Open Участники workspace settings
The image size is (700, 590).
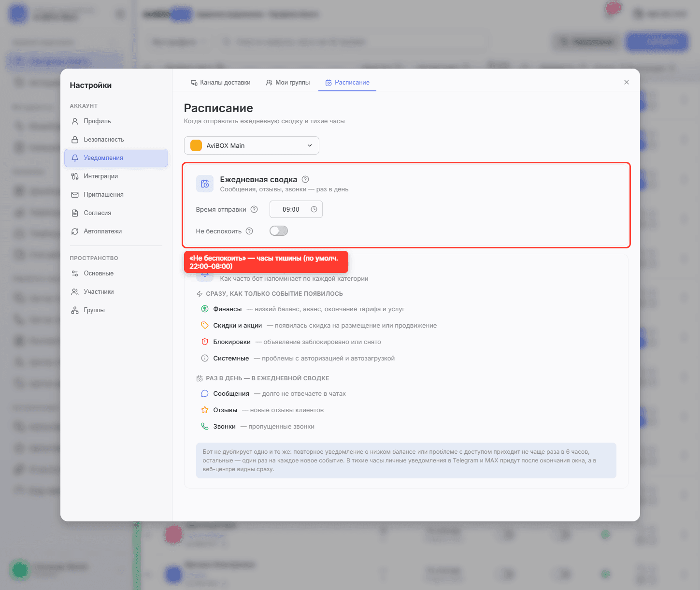coord(116,292)
